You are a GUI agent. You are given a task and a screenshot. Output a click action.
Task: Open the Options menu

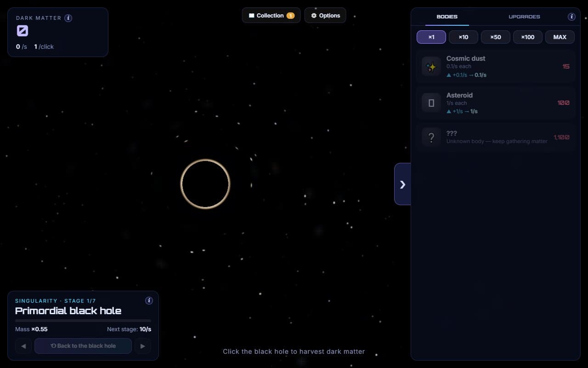click(x=325, y=16)
